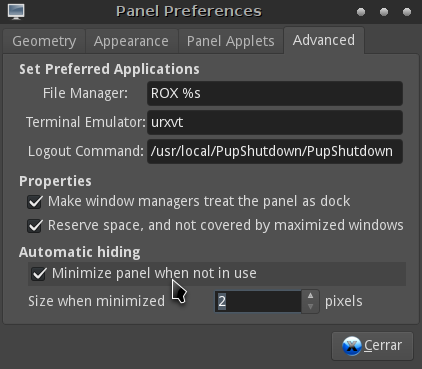Increase minimized size with up arrow
This screenshot has width=422, height=369.
[x=310, y=296]
